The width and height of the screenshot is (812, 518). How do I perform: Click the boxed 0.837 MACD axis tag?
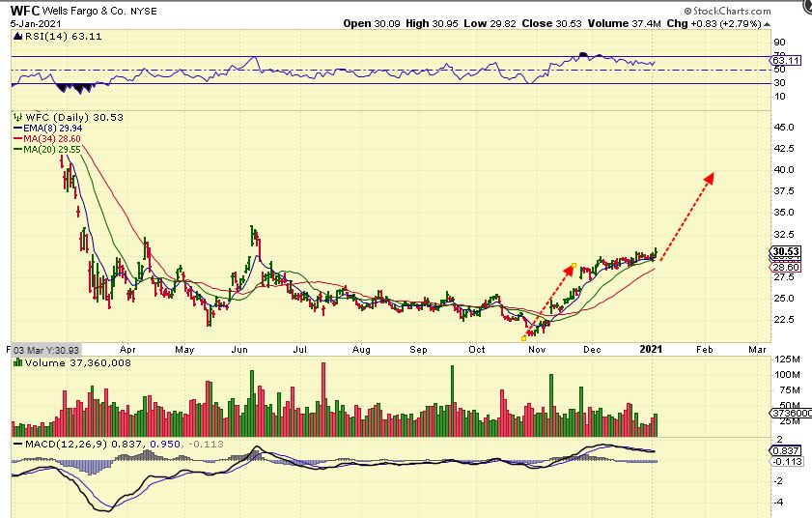pyautogui.click(x=786, y=451)
